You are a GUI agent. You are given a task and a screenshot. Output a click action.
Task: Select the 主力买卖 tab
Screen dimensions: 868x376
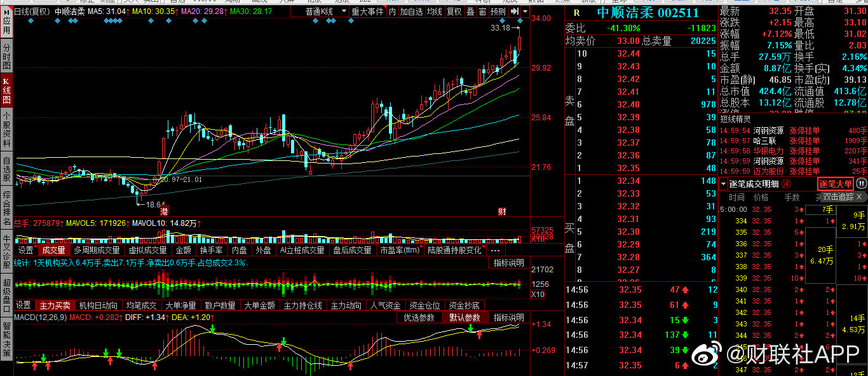(x=55, y=305)
